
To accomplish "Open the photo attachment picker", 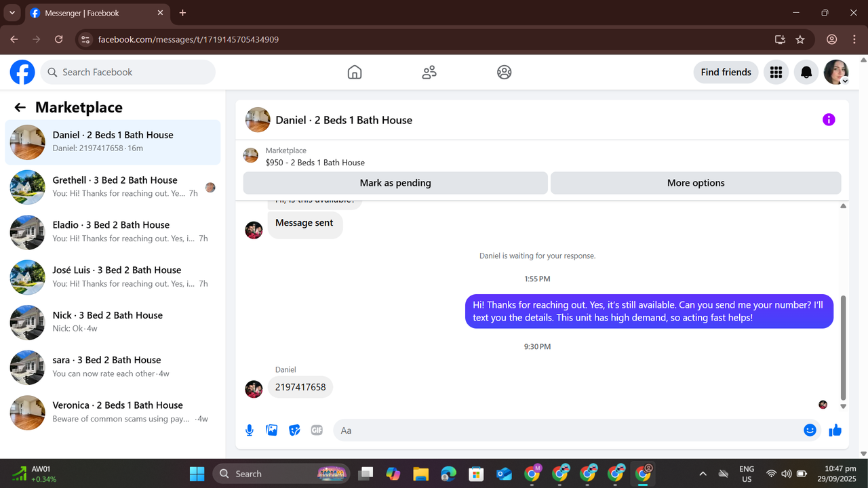I will point(271,430).
